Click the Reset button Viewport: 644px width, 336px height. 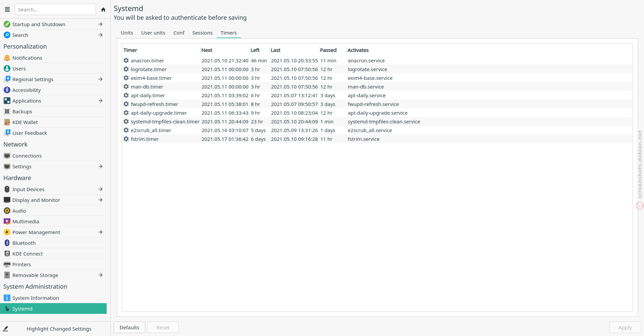[163, 327]
